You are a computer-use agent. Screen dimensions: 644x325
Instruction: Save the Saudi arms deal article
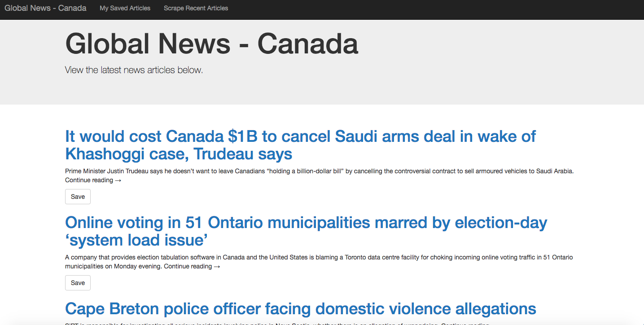pyautogui.click(x=78, y=197)
